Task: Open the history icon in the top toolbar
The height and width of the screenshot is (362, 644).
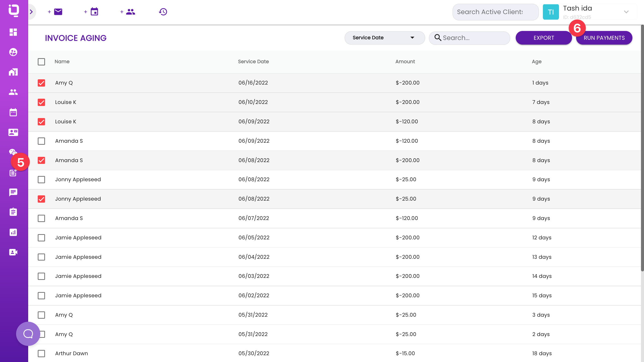Action: [x=163, y=12]
